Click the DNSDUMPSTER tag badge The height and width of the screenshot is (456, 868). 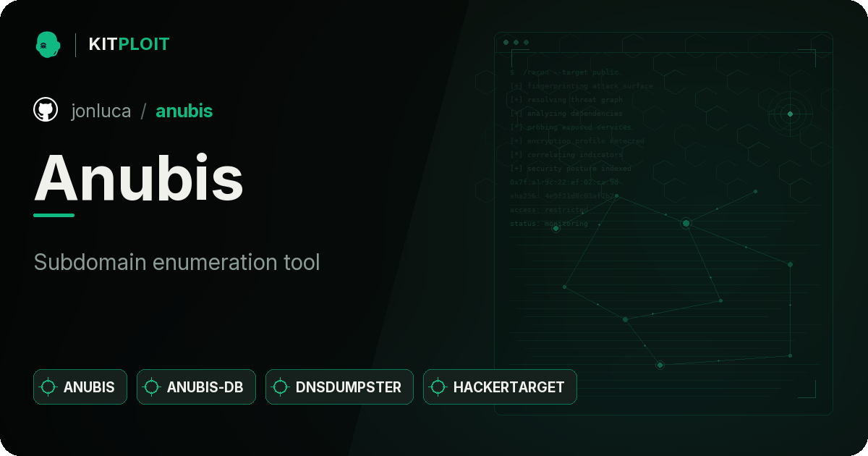(x=339, y=387)
